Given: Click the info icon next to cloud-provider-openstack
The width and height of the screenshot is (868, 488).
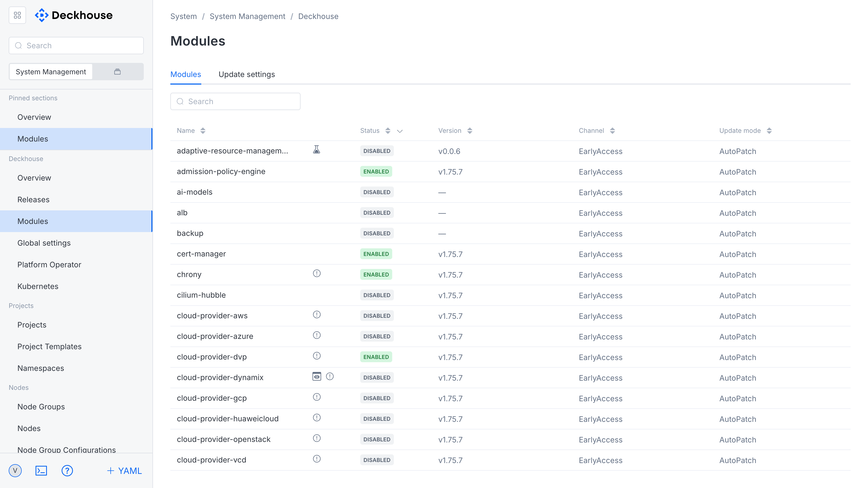Looking at the screenshot, I should click(317, 438).
